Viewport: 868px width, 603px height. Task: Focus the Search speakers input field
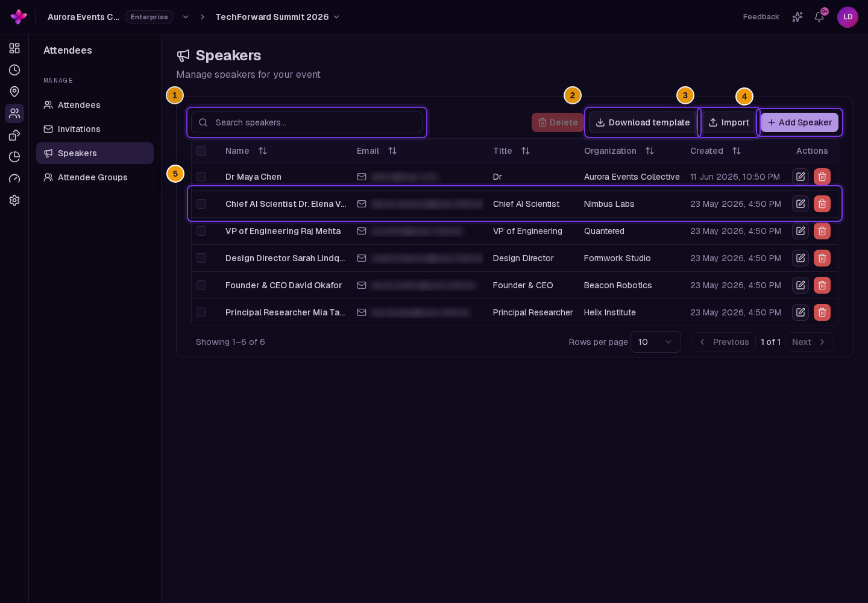click(x=307, y=122)
